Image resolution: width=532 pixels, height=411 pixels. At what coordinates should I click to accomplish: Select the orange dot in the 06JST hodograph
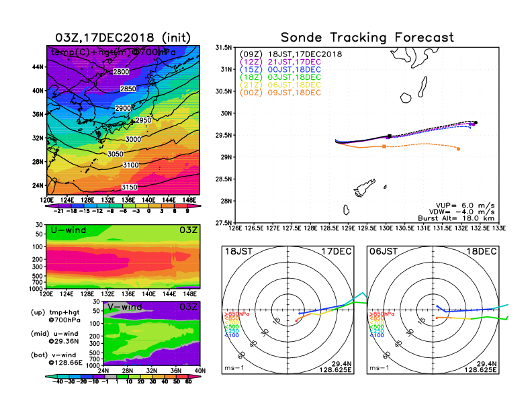437,318
